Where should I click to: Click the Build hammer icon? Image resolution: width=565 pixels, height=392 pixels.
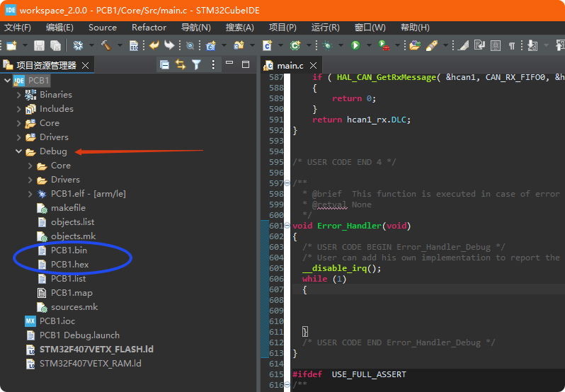pyautogui.click(x=105, y=45)
